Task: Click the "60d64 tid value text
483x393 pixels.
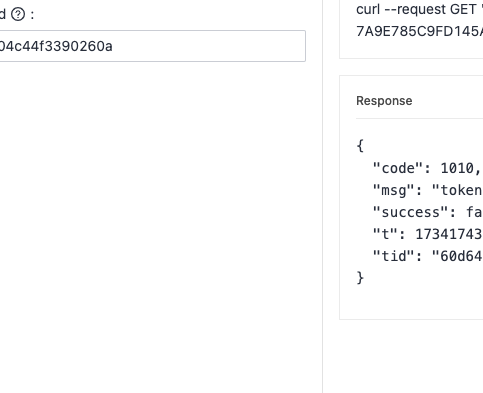Action: tap(457, 256)
